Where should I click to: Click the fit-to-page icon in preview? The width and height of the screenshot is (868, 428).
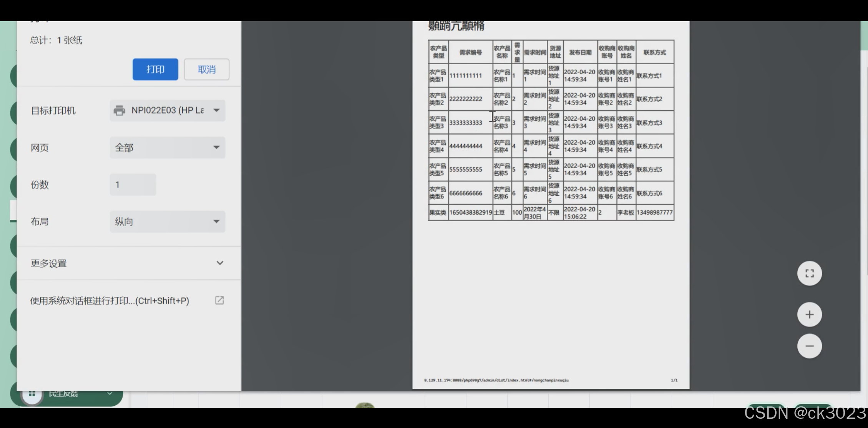[x=809, y=273]
